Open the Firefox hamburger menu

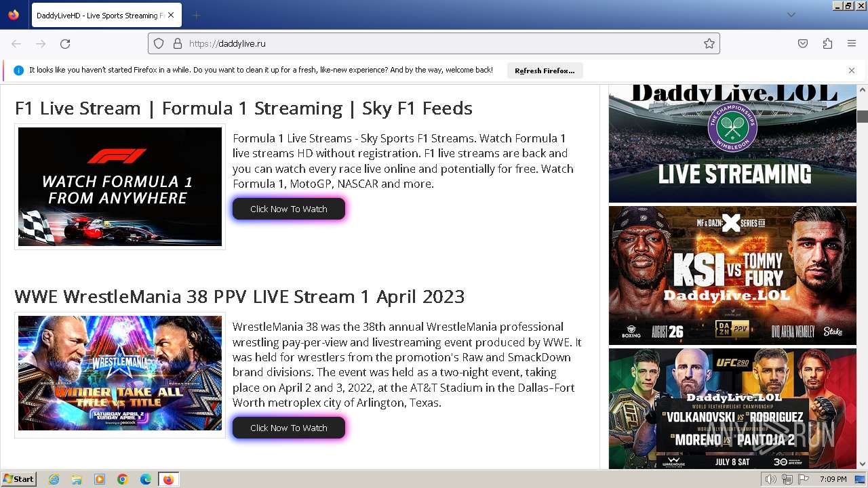(852, 43)
